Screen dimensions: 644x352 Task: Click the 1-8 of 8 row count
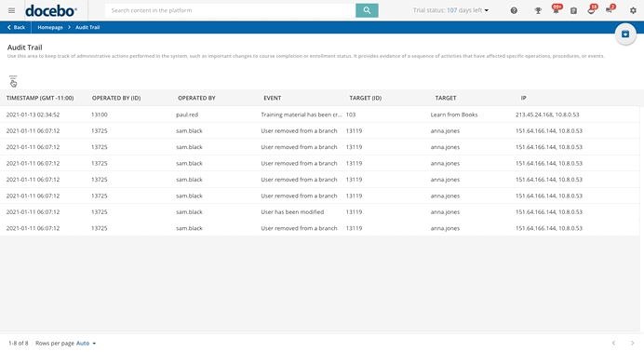(19, 343)
